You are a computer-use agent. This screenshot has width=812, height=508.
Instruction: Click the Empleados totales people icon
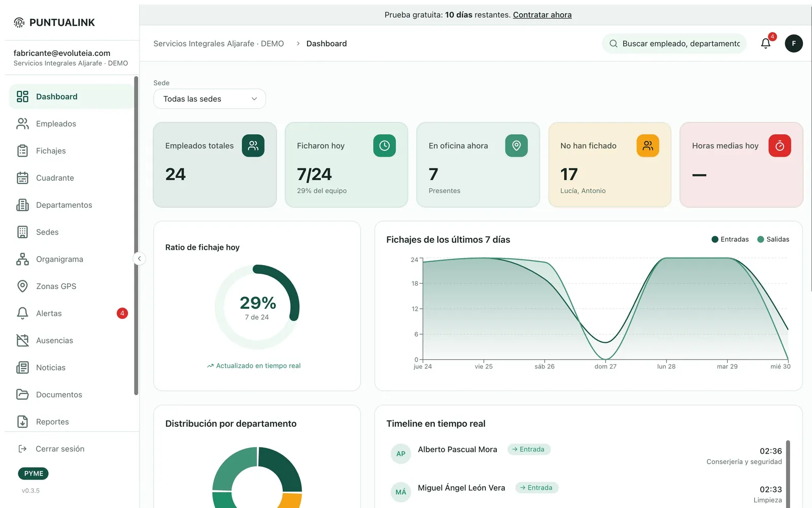[x=253, y=146]
